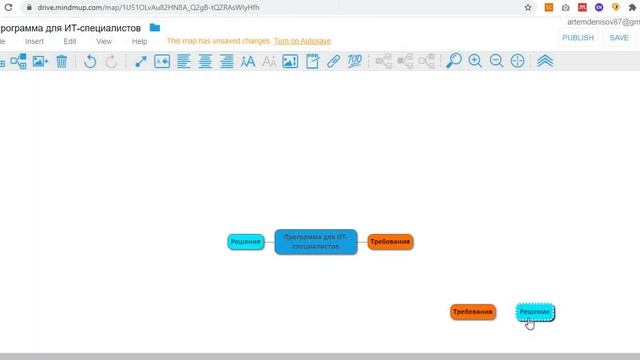Click the SAVE button
Image resolution: width=640 pixels, height=360 pixels.
pos(619,38)
